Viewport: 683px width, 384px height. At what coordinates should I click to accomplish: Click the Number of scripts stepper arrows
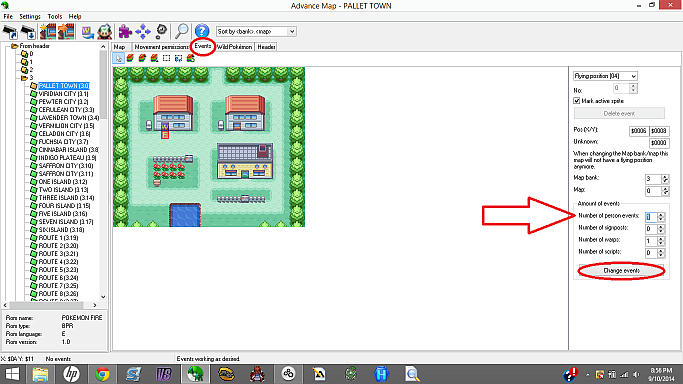click(661, 253)
